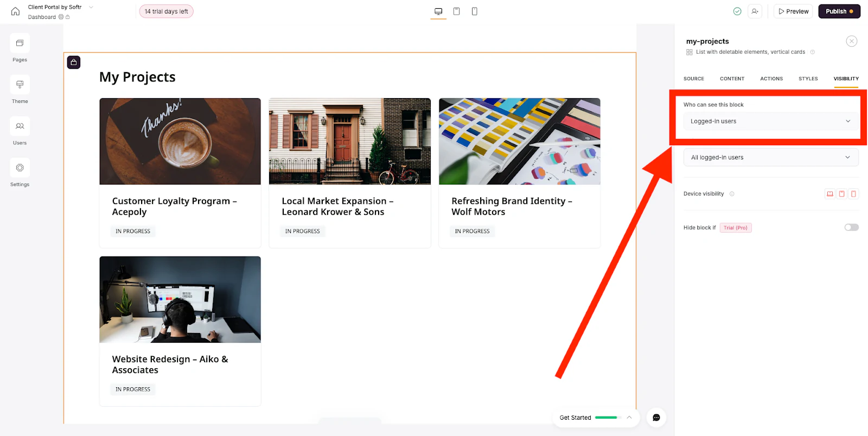Viewport: 868px width, 436px height.
Task: Open the chat support bubble
Action: (x=656, y=418)
